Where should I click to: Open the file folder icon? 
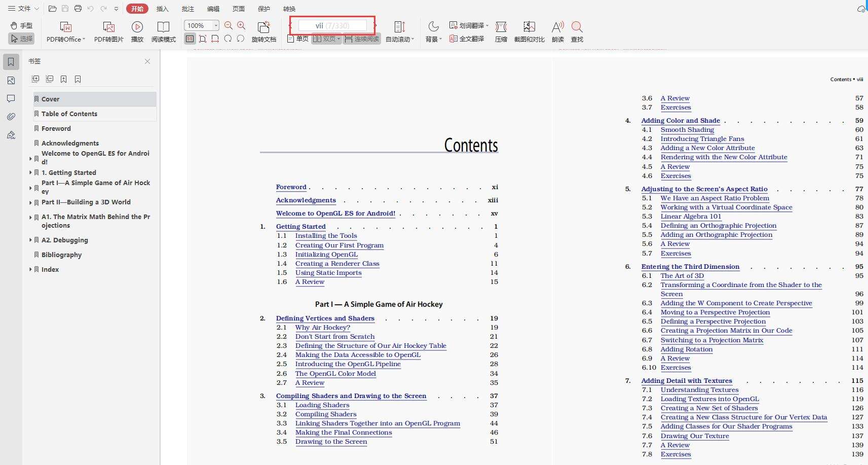[x=52, y=9]
